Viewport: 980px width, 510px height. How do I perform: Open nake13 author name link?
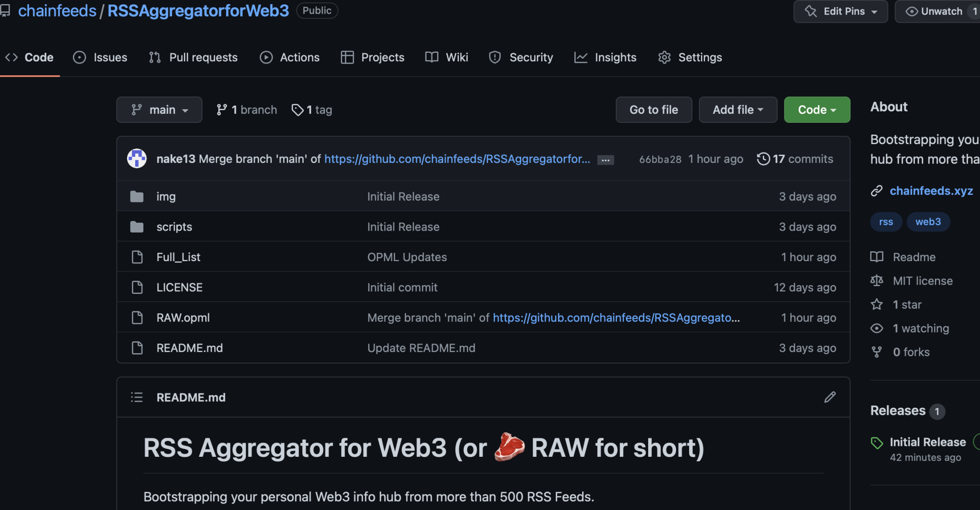coord(176,159)
